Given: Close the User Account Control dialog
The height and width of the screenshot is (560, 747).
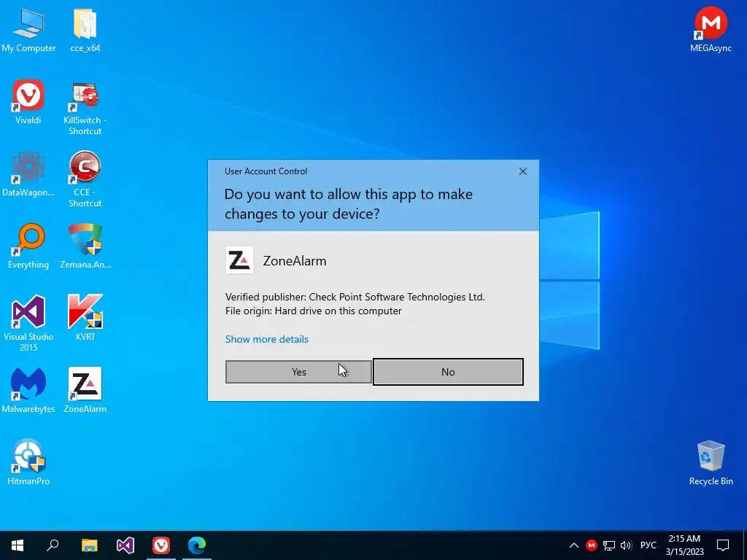Looking at the screenshot, I should [x=522, y=171].
